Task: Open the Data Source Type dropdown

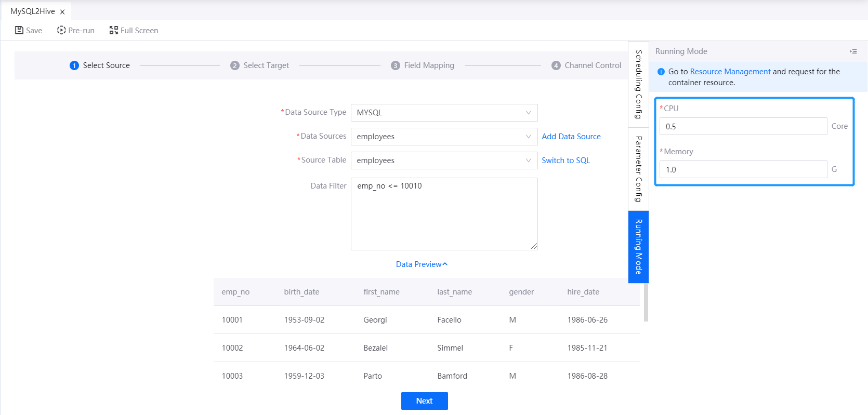Action: (444, 113)
